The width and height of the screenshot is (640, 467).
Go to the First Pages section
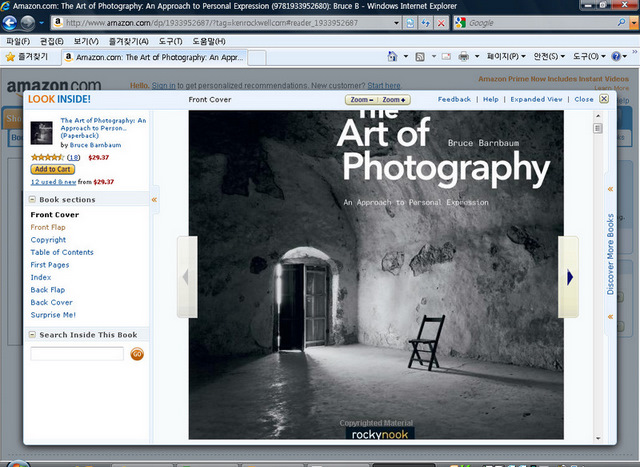[x=50, y=265]
